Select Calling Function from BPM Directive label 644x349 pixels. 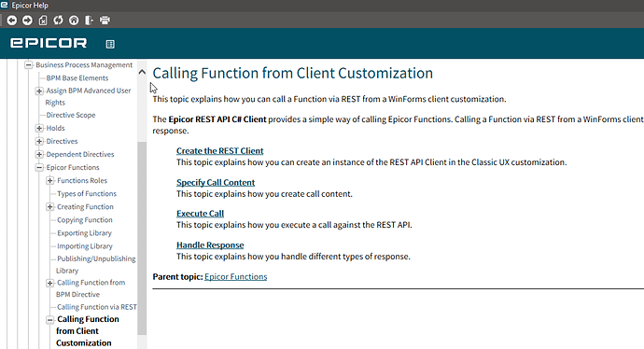[x=91, y=288]
